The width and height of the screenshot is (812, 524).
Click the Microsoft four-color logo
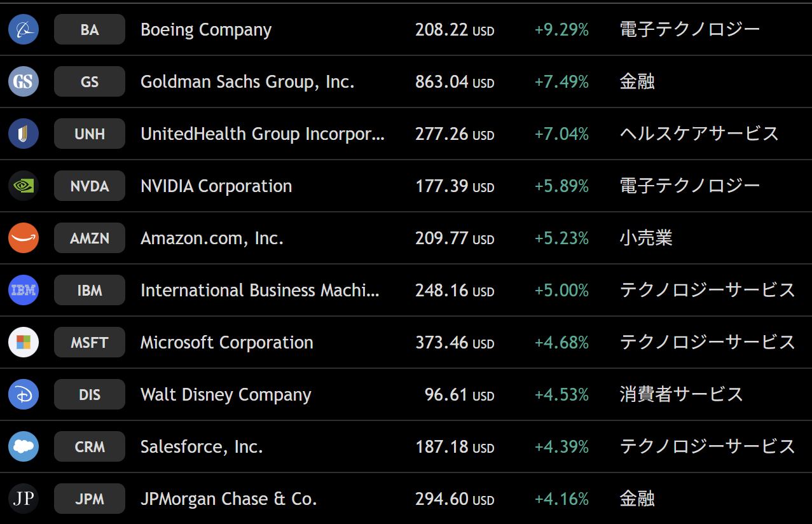[x=24, y=342]
